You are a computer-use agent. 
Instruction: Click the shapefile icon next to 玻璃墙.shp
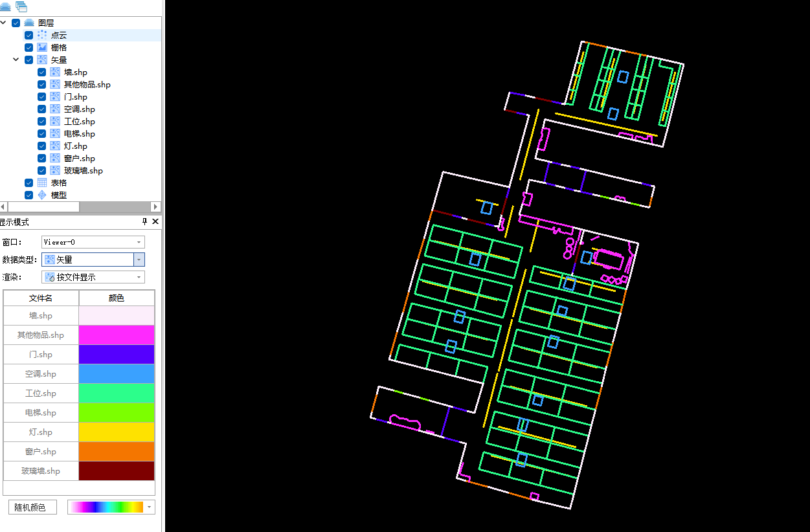click(x=55, y=170)
